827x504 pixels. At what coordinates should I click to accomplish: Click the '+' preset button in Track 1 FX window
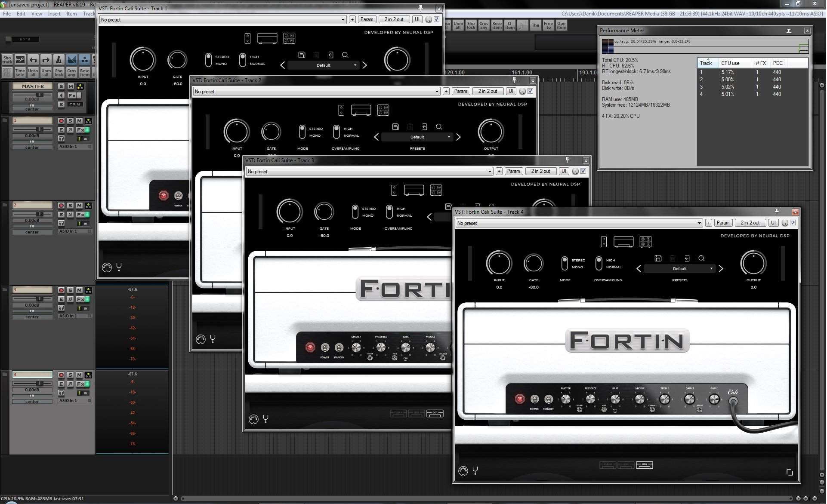coord(352,19)
